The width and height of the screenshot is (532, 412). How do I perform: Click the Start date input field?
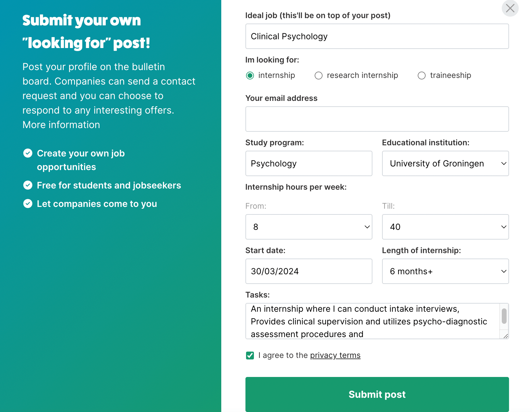[x=309, y=271]
